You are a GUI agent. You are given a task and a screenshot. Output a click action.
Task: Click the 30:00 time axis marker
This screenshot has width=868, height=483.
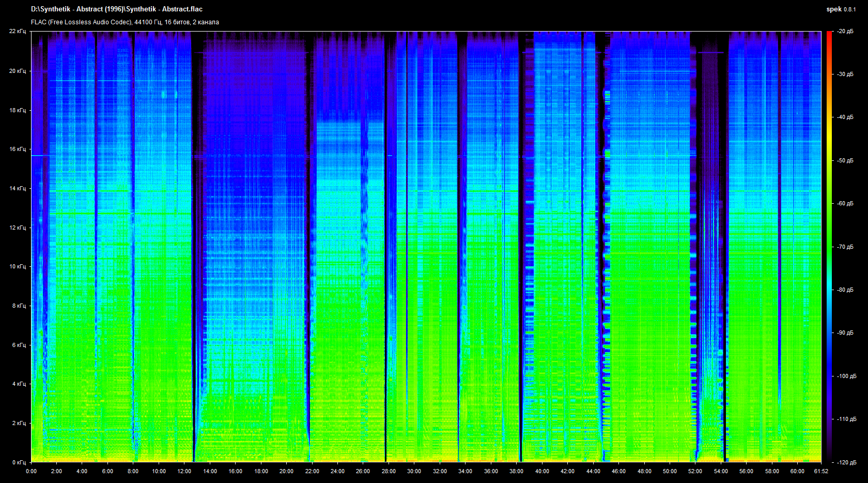(x=414, y=471)
